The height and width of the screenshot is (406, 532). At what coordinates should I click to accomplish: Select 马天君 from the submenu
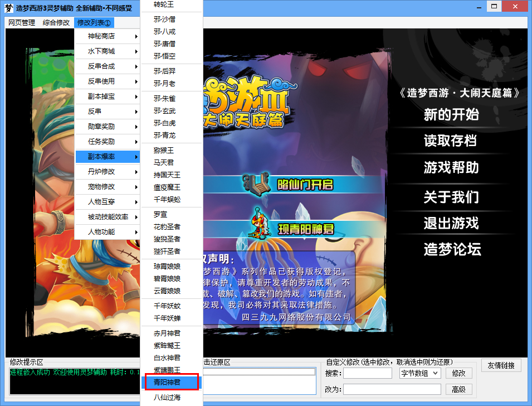click(x=172, y=162)
